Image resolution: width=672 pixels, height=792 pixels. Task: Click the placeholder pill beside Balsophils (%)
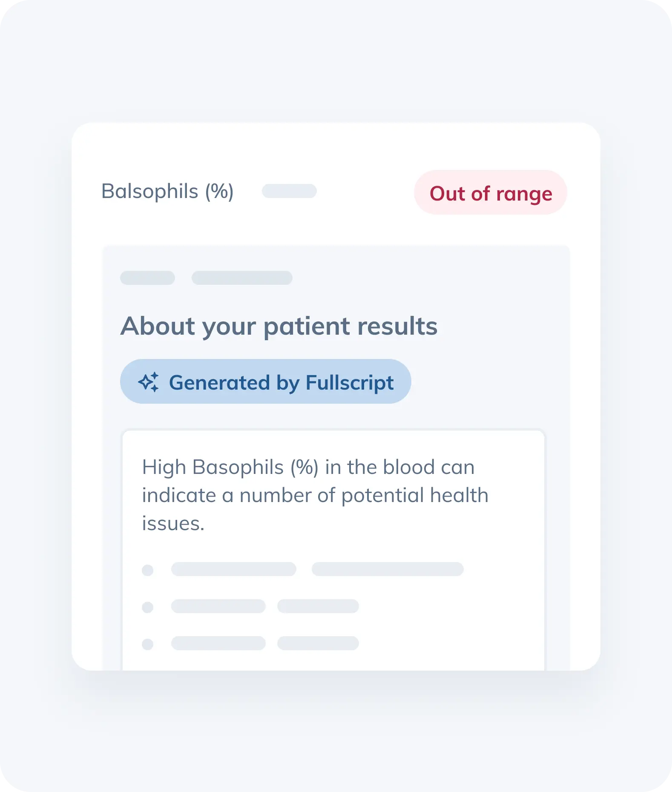pyautogui.click(x=289, y=191)
